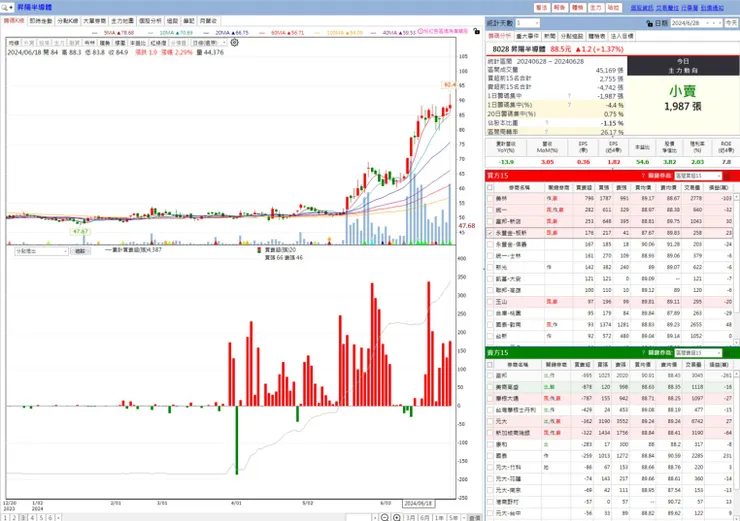This screenshot has width=740, height=521.
Task: Click the lock icon above the K-line chart
Action: (x=477, y=31)
